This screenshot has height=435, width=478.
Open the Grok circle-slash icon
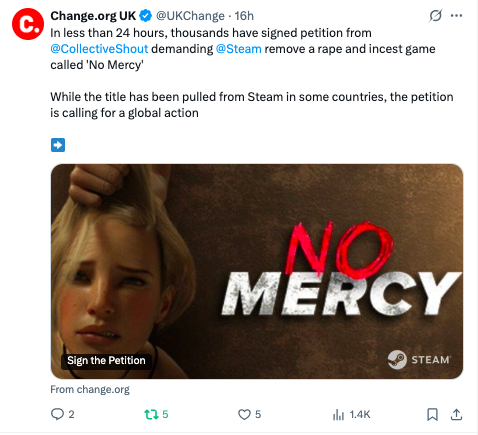pos(436,15)
